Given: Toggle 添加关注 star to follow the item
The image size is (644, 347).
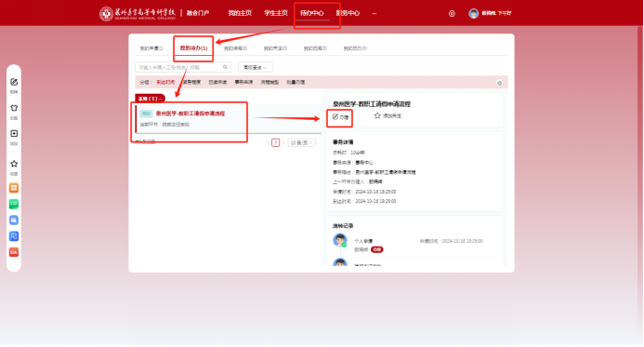Looking at the screenshot, I should 388,116.
